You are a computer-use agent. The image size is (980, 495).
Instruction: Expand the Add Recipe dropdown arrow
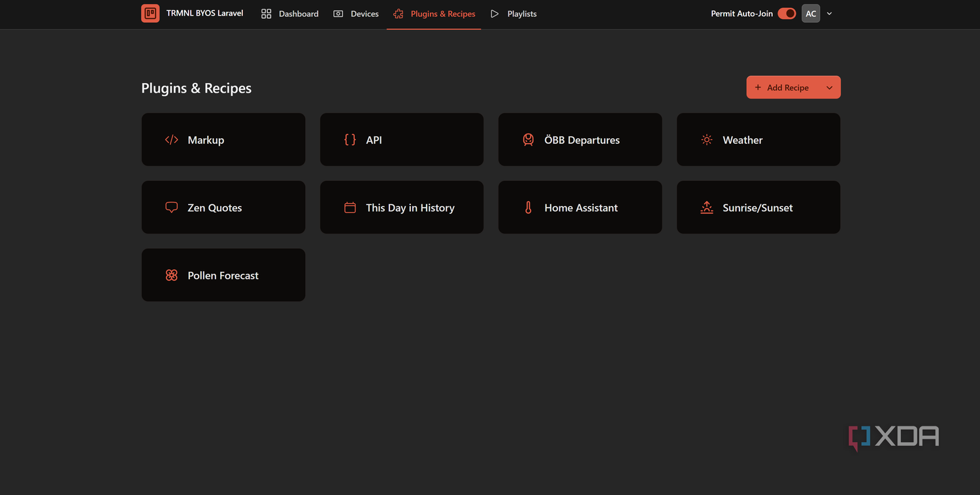pos(830,88)
